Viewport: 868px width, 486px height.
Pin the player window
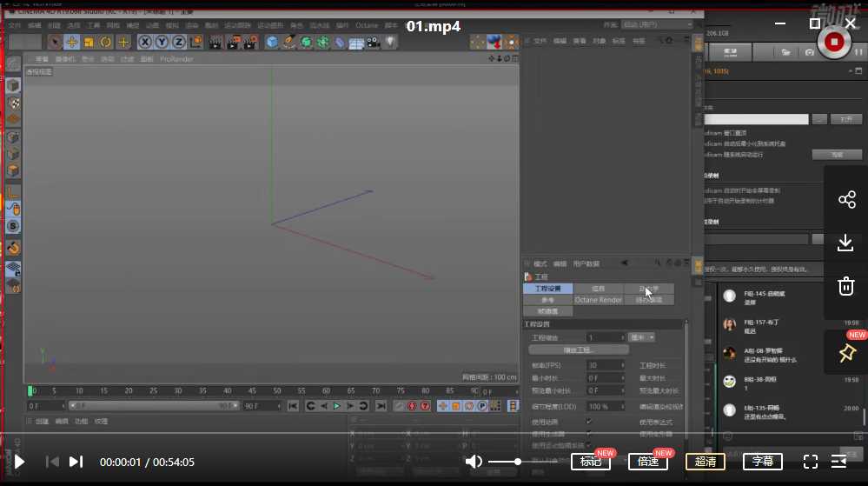[846, 352]
